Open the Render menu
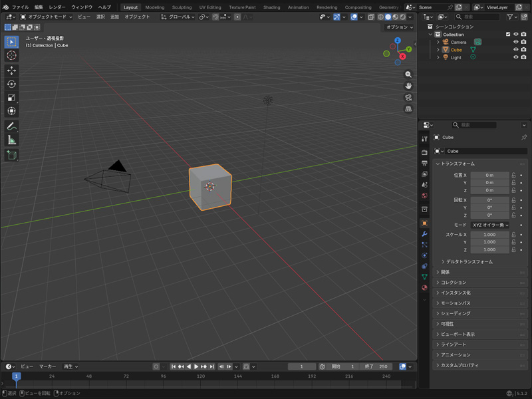Image resolution: width=532 pixels, height=399 pixels. coord(57,7)
